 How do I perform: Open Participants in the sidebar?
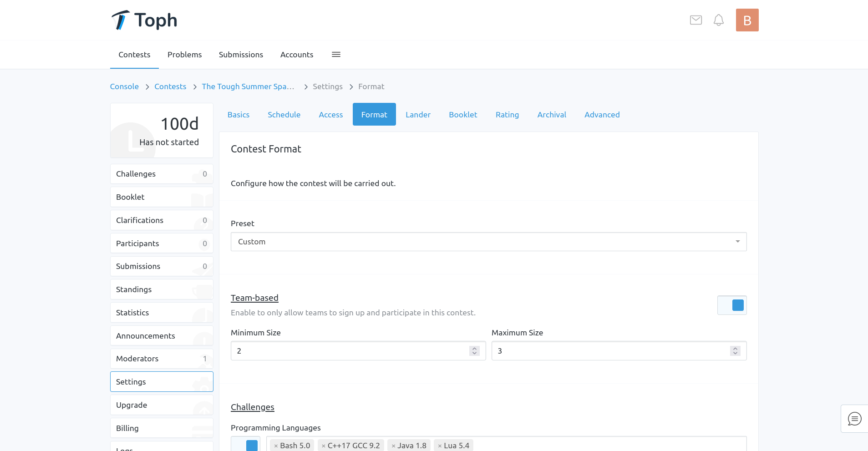pos(162,243)
